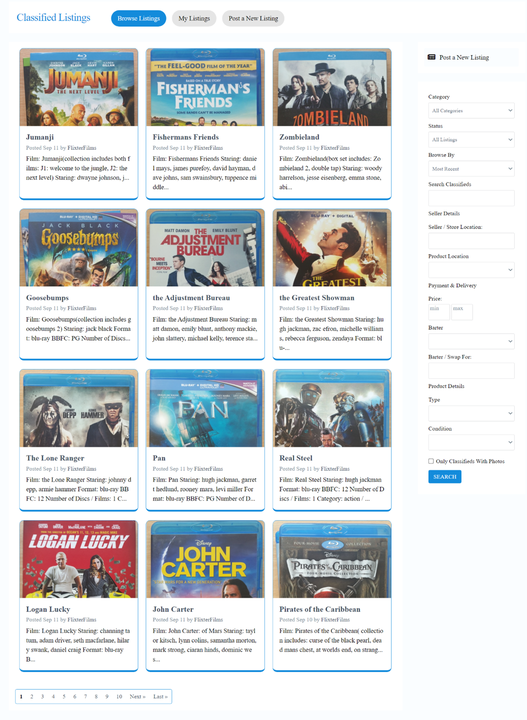Select the Browse Listings tab
527x720 pixels.
pos(138,18)
